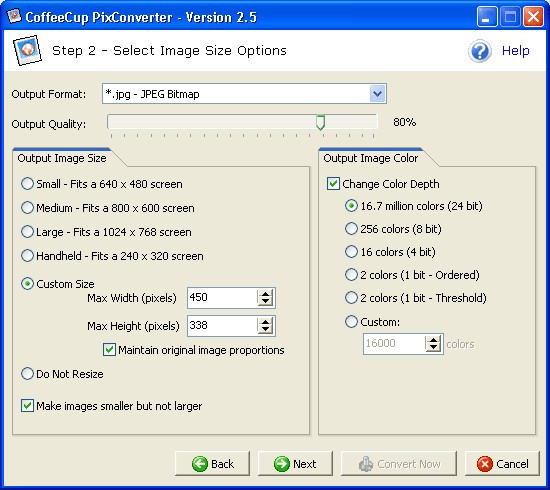Click the CoffeeCup title bar app icon
Screen dimensions: 550x490
(15, 16)
